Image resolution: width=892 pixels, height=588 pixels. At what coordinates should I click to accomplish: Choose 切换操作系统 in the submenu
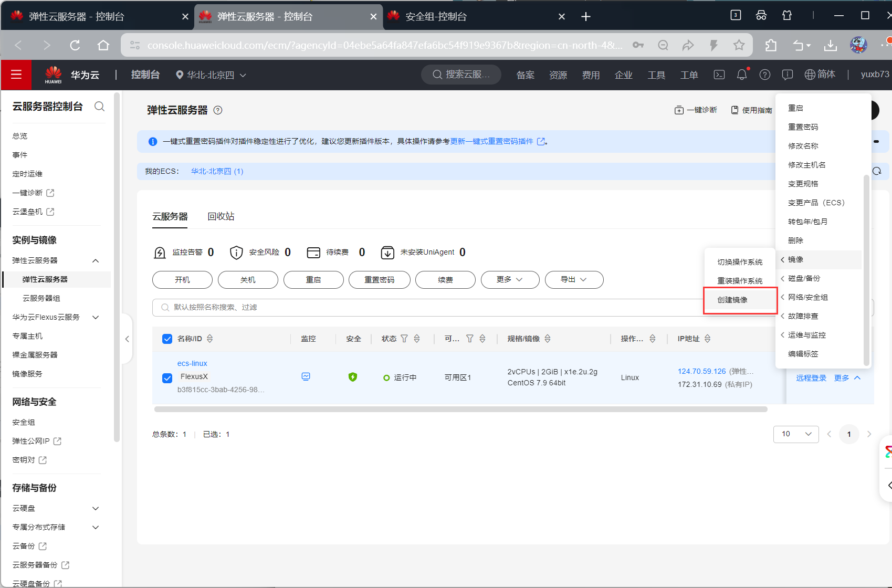click(x=740, y=262)
